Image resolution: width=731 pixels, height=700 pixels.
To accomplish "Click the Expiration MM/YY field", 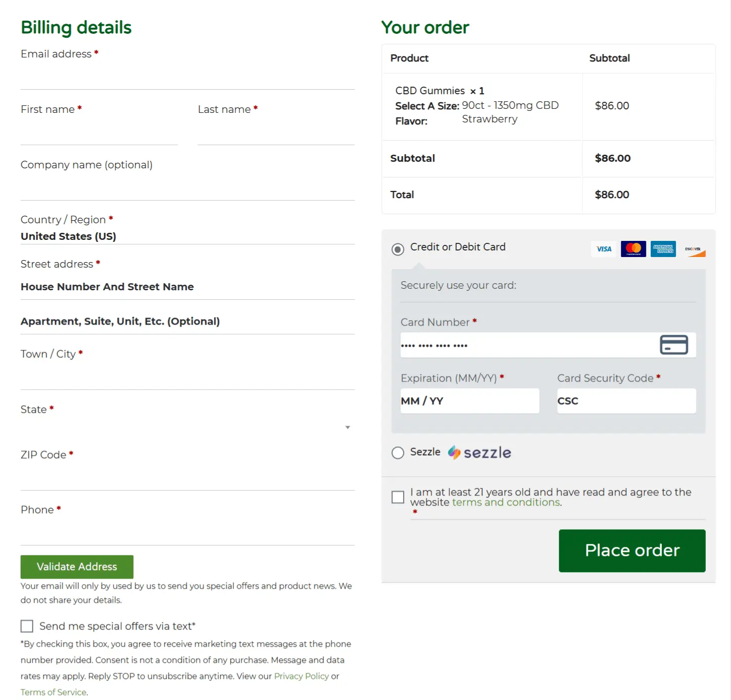I will tap(469, 401).
